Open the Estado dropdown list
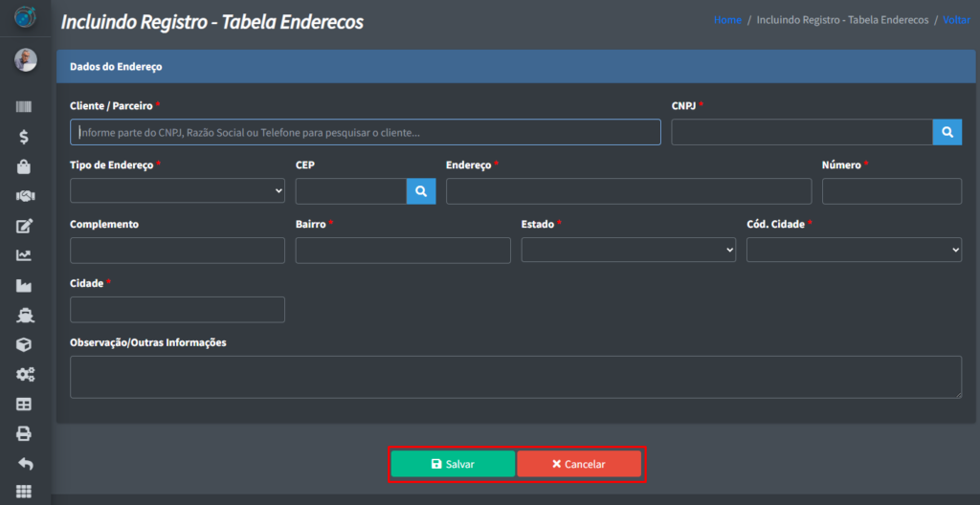This screenshot has height=505, width=980. point(628,251)
